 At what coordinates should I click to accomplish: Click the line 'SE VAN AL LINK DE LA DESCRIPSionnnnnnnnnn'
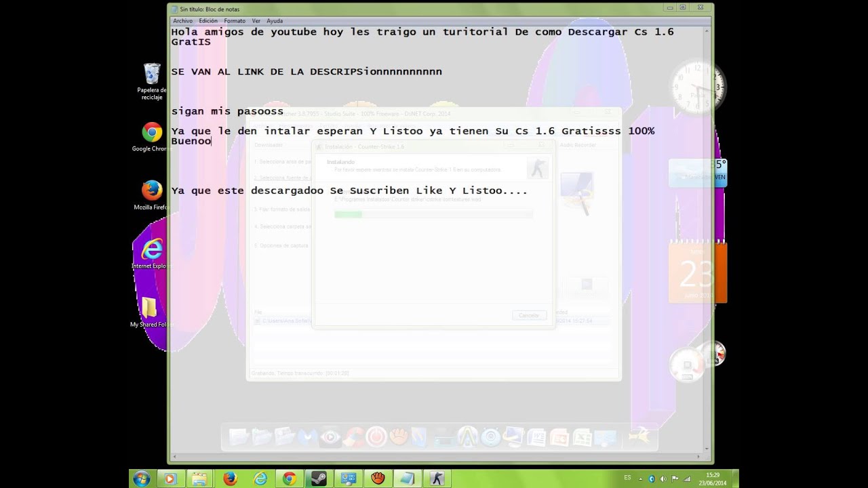coord(307,72)
